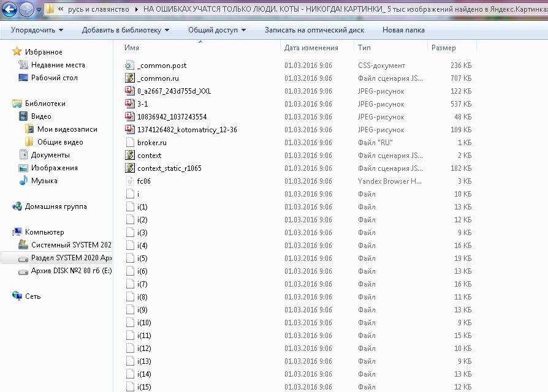
Task: Select context_static_r1065 script icon
Action: pyautogui.click(x=130, y=168)
